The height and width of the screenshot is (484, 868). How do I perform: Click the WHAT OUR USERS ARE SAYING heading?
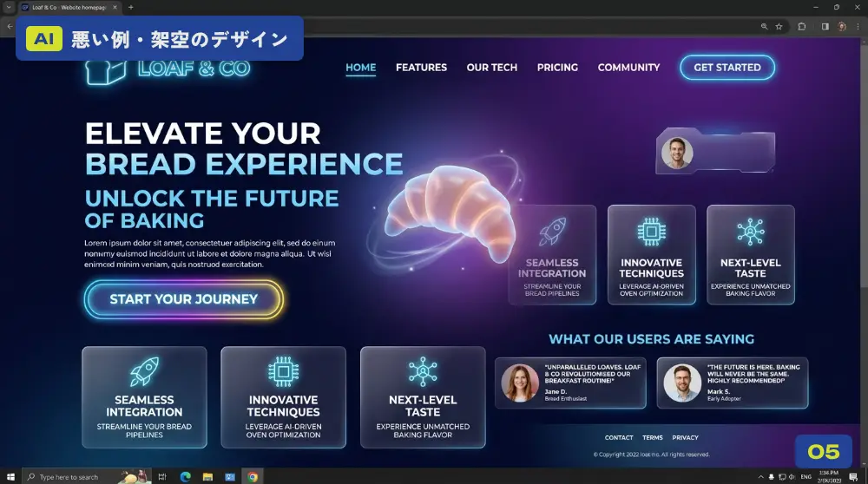pos(652,339)
